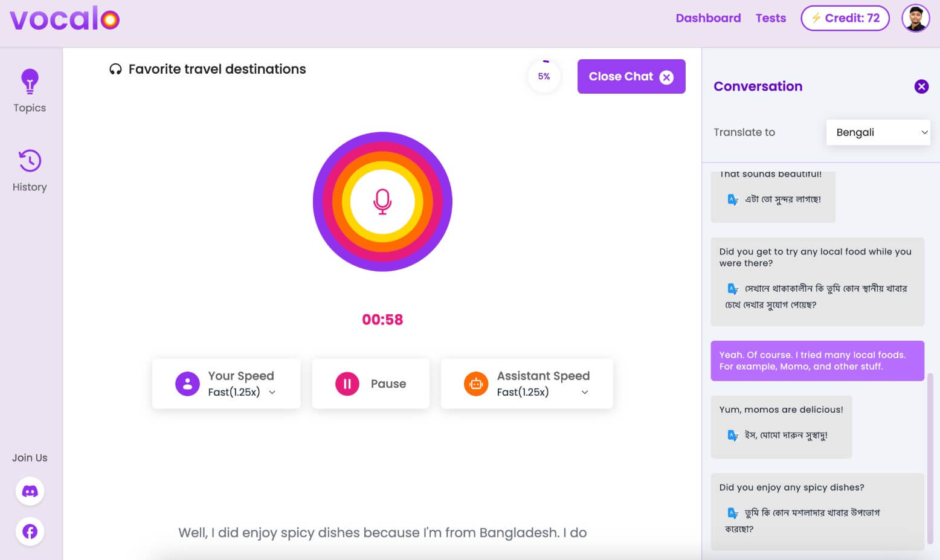Click translate icon under 'Yum, momos are delicious!'
The height and width of the screenshot is (560, 940).
[x=733, y=435]
